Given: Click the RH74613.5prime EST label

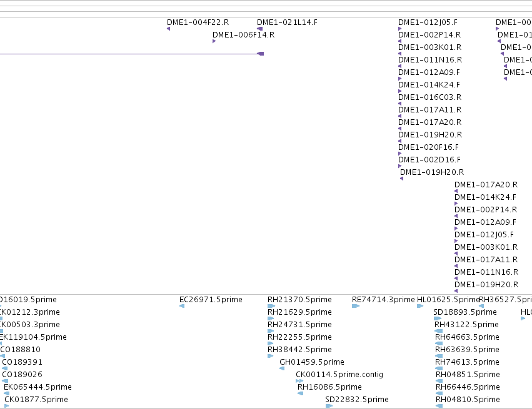Looking at the screenshot, I should (467, 362).
